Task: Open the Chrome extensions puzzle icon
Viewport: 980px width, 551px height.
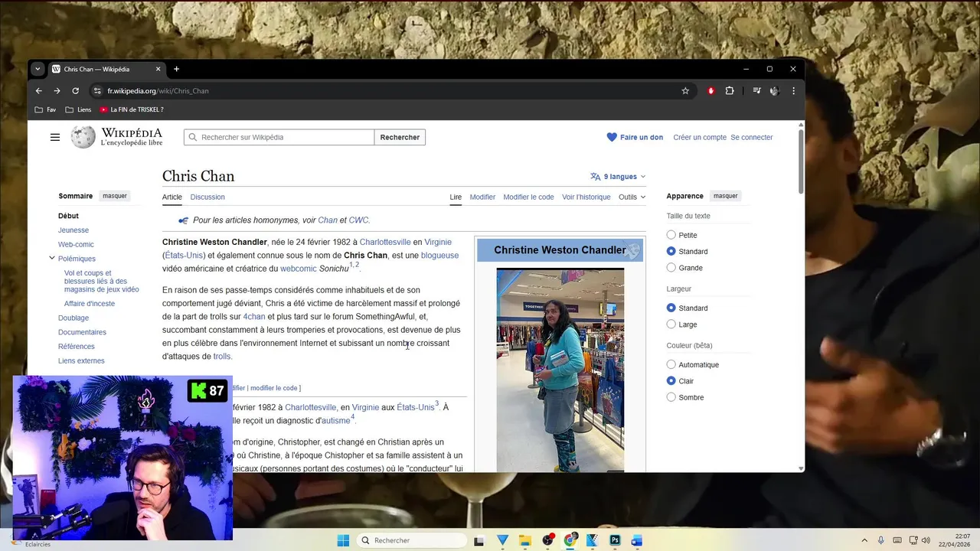Action: [x=730, y=90]
